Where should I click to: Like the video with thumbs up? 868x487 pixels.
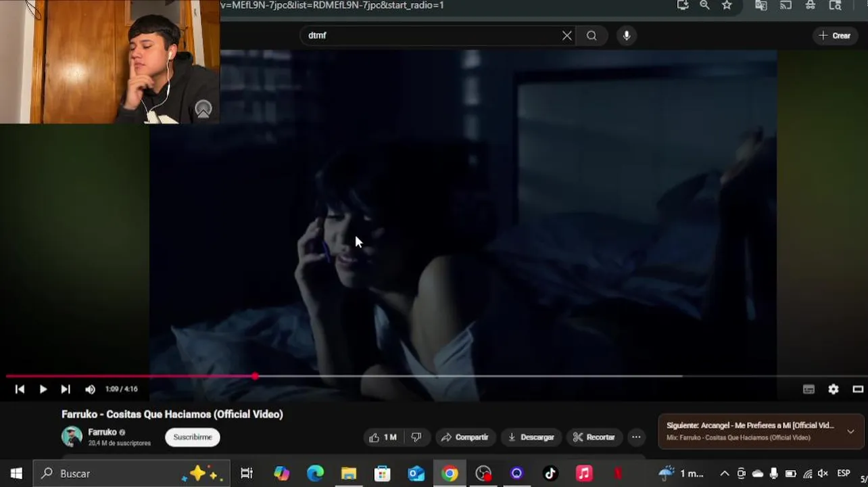[x=383, y=438]
